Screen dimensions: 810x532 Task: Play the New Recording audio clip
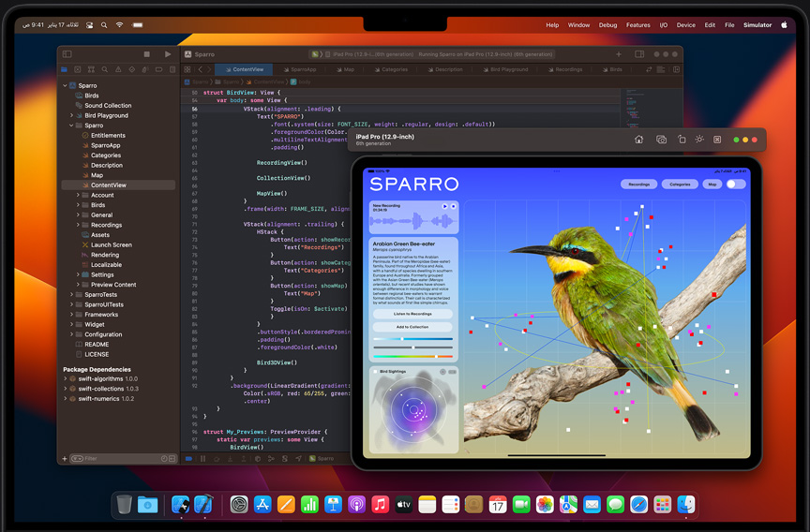444,206
